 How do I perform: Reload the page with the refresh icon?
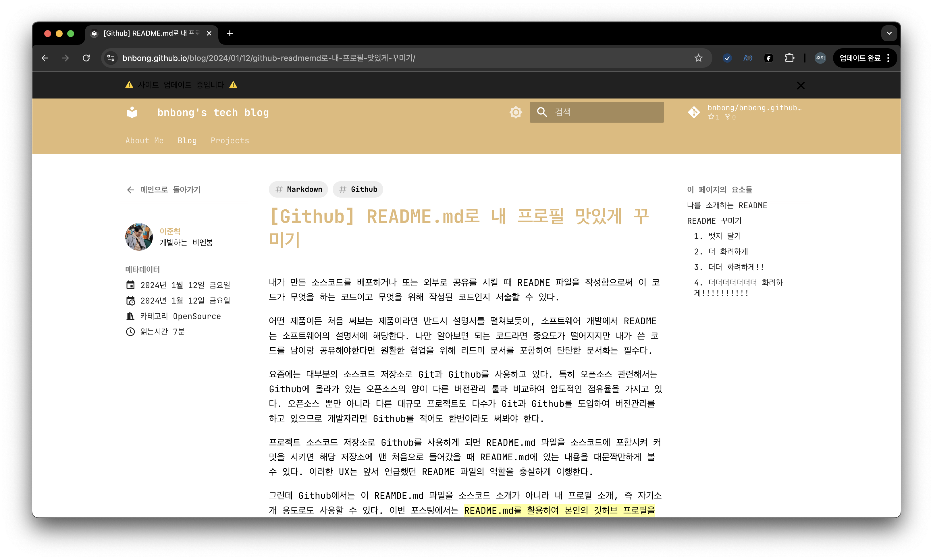point(86,58)
